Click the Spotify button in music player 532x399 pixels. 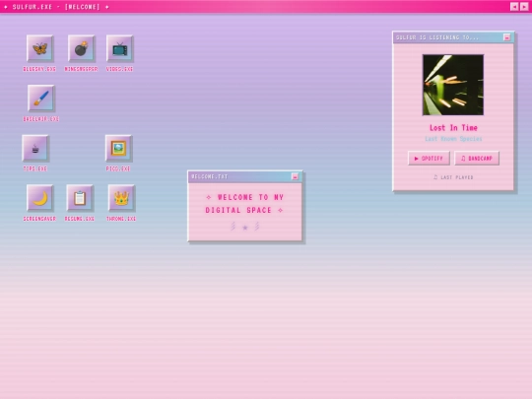point(429,159)
